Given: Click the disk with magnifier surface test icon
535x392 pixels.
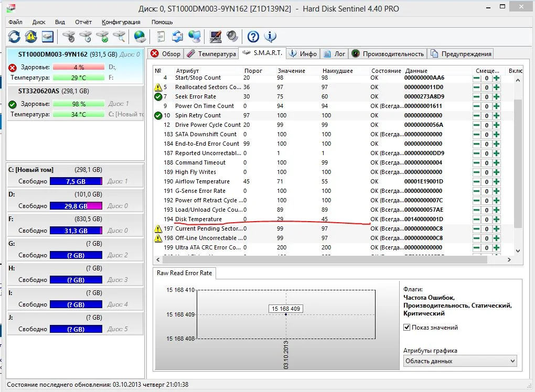Looking at the screenshot, I should pos(120,36).
